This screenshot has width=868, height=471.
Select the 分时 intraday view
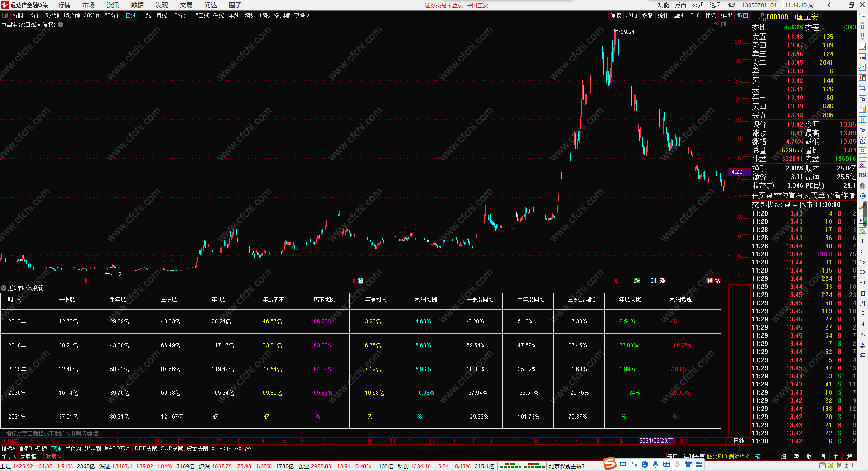coord(18,15)
